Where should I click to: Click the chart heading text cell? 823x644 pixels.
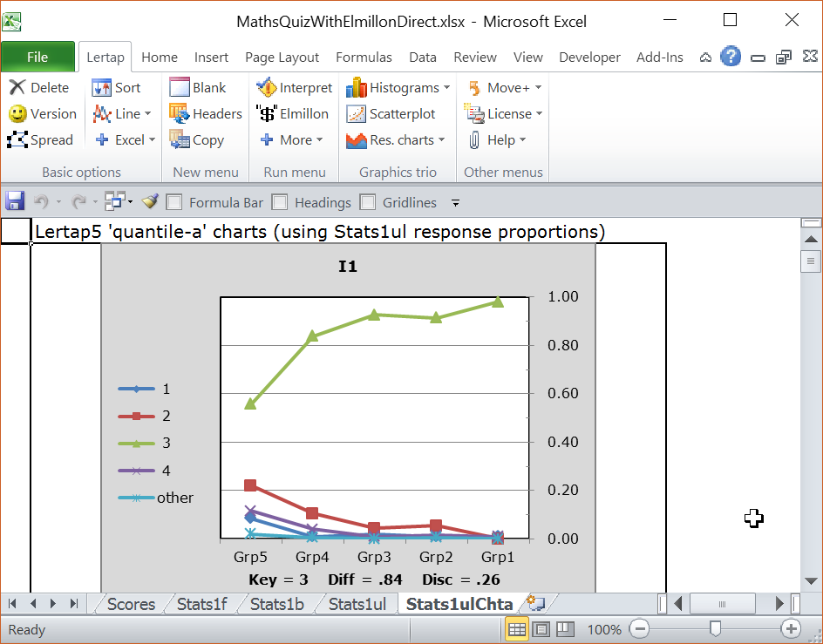tap(320, 232)
